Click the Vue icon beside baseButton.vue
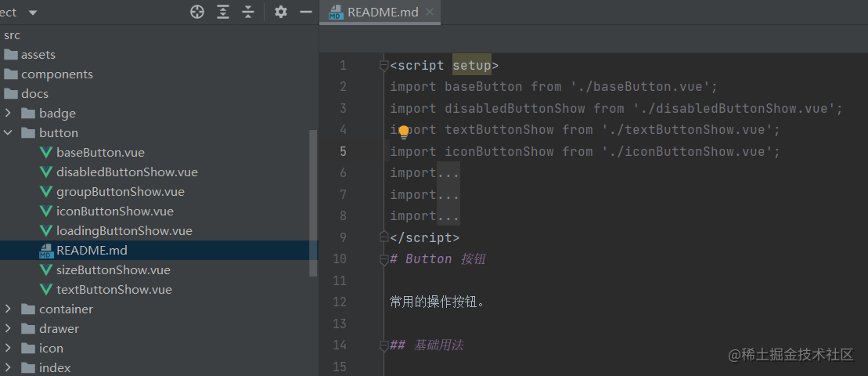This screenshot has width=868, height=376. point(46,153)
